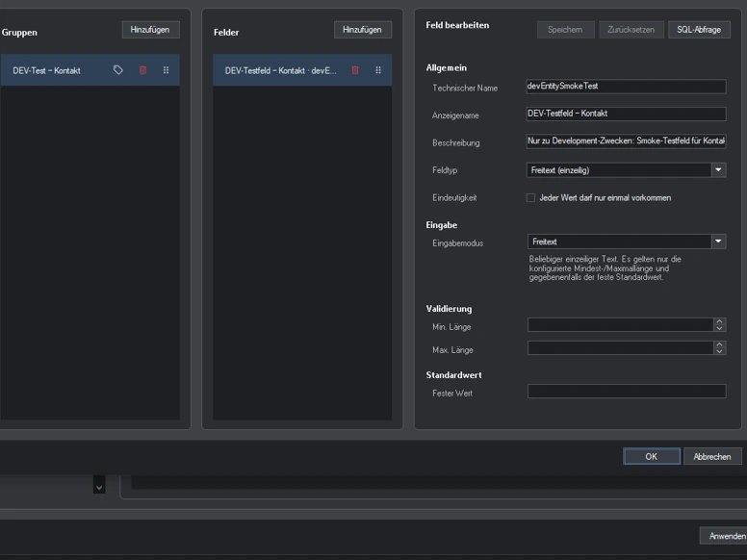The image size is (747, 560).
Task: Click the Anwenden button in background window
Action: point(725,536)
